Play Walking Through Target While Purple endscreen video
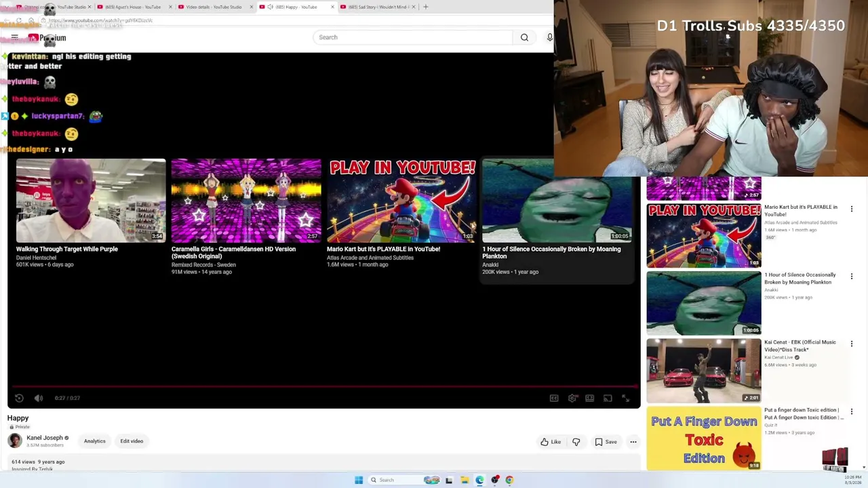Screen dimensions: 868x488 (91, 201)
